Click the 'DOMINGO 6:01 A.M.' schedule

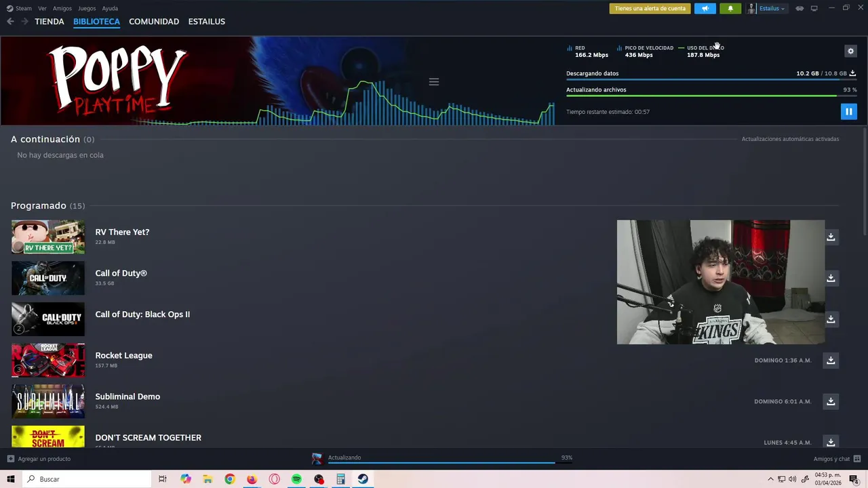tap(783, 401)
